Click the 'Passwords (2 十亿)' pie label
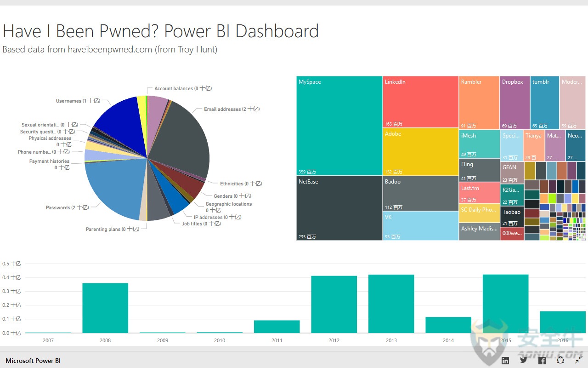This screenshot has width=588, height=368. coord(67,207)
